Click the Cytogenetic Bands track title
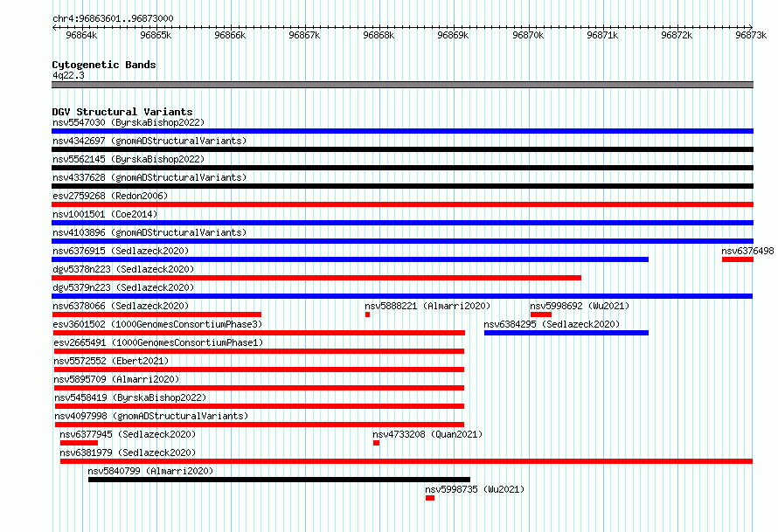778x532 pixels. [x=104, y=65]
